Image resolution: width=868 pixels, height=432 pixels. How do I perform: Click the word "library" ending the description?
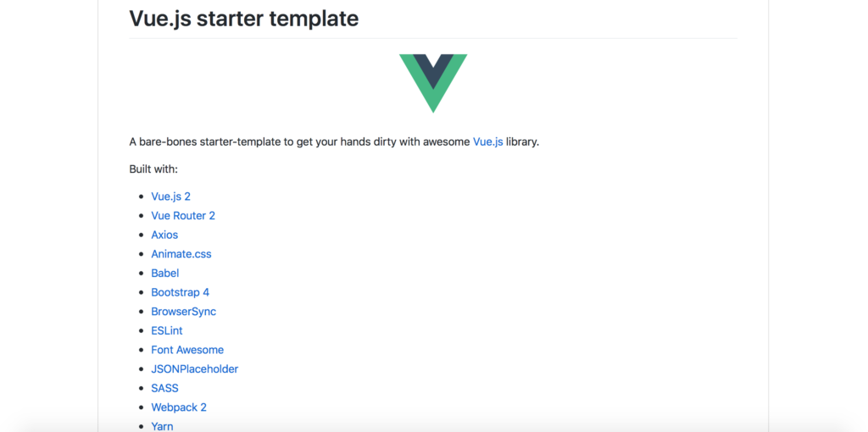520,141
